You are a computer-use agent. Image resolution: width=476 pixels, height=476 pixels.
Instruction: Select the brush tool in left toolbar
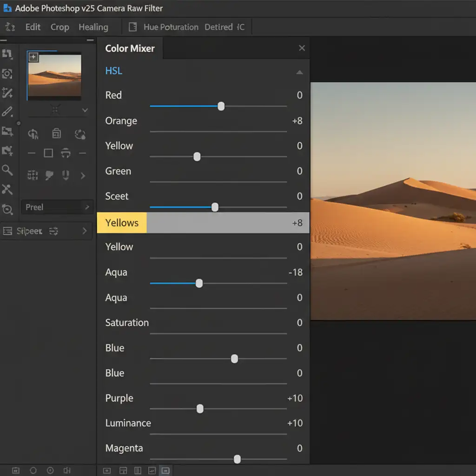(x=7, y=112)
